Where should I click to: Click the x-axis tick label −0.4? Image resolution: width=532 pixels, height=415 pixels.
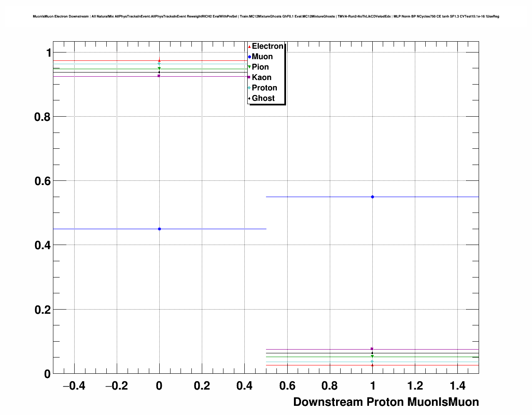[x=74, y=386]
